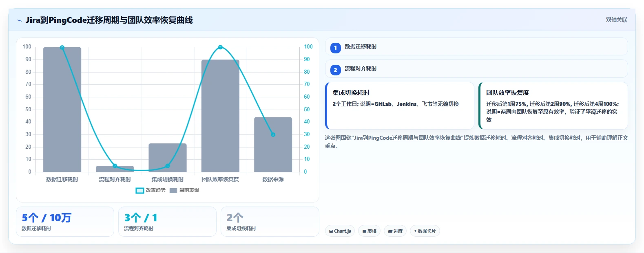
Task: Click the 流程对齐耗时 bar in chart
Action: [115, 169]
